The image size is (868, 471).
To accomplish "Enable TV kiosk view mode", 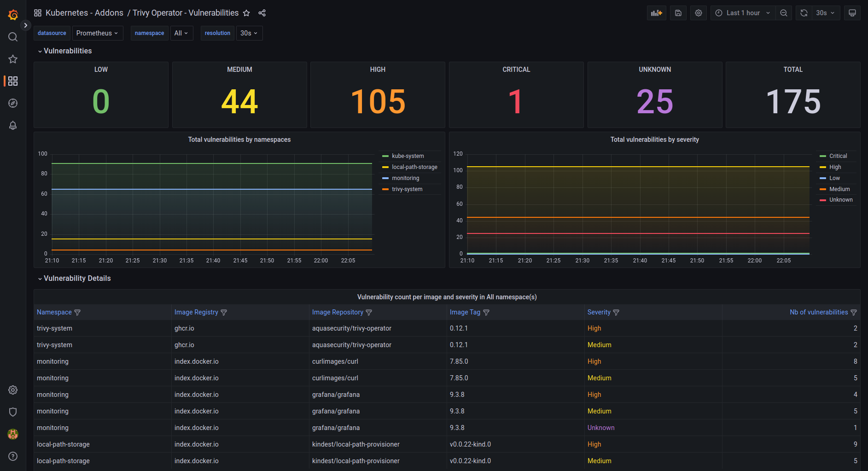I will [852, 12].
